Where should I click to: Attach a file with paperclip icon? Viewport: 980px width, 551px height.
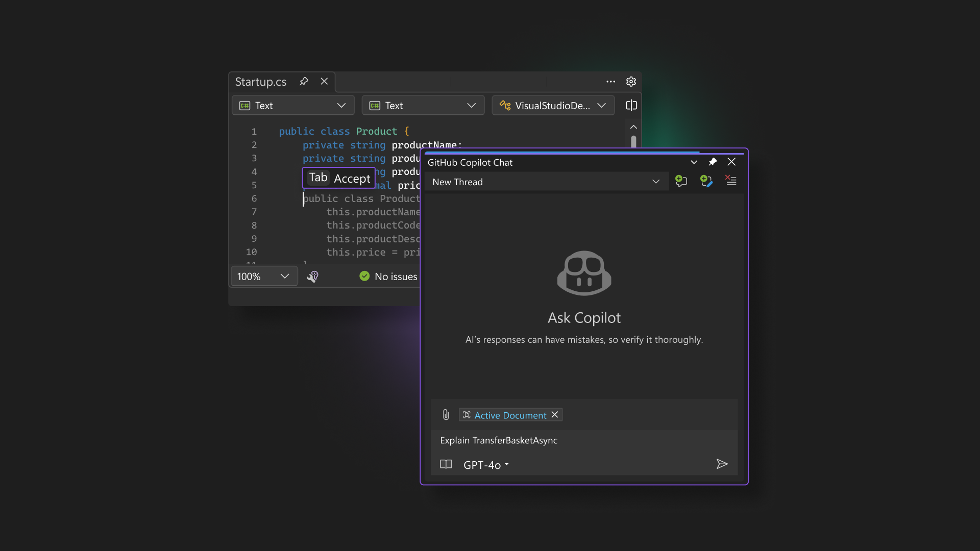pyautogui.click(x=446, y=415)
